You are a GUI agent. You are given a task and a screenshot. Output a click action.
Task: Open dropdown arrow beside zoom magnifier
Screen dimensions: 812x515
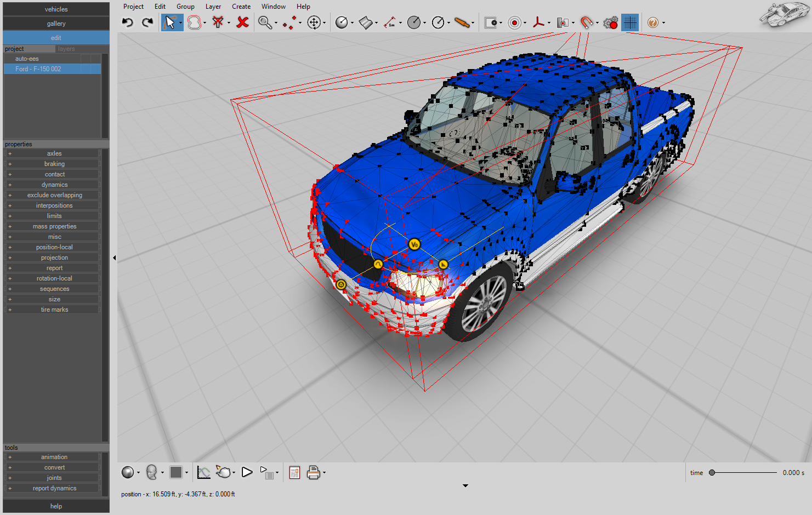[x=276, y=23]
